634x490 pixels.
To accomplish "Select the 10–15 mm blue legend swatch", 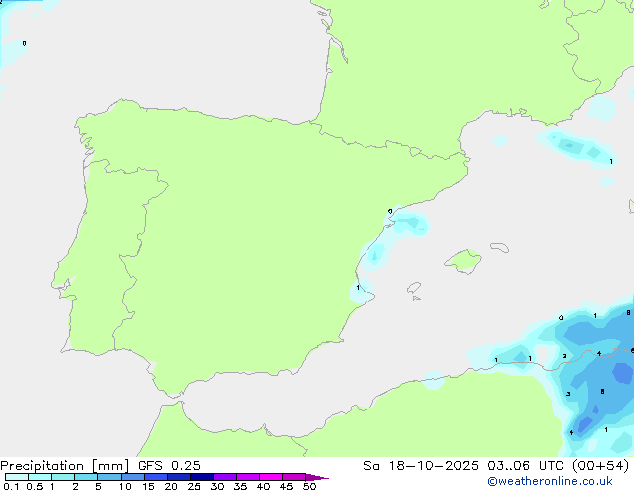I will tap(133, 477).
